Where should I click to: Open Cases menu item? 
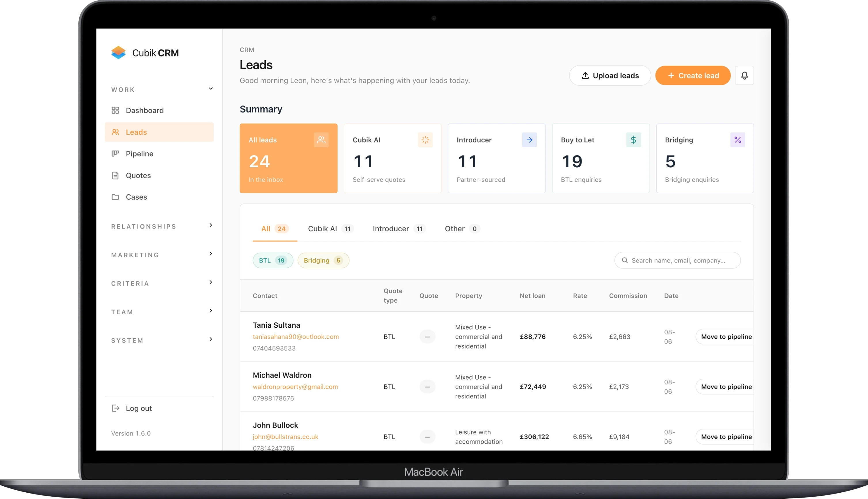click(x=159, y=197)
